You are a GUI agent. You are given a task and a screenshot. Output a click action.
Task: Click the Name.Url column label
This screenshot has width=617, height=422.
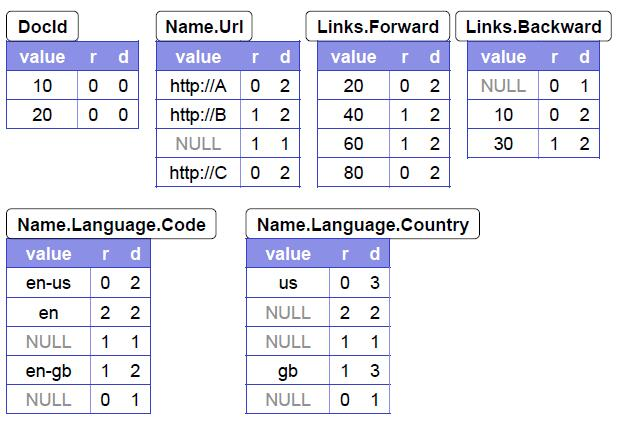[204, 26]
